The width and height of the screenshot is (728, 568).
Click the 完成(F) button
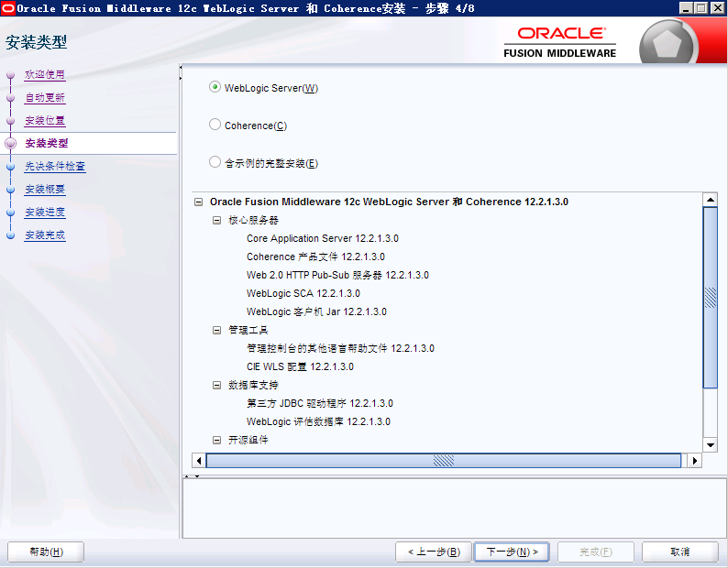[x=596, y=552]
